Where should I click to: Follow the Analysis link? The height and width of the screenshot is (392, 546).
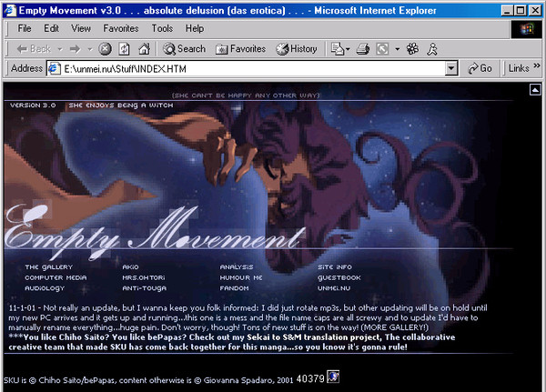pyautogui.click(x=237, y=267)
